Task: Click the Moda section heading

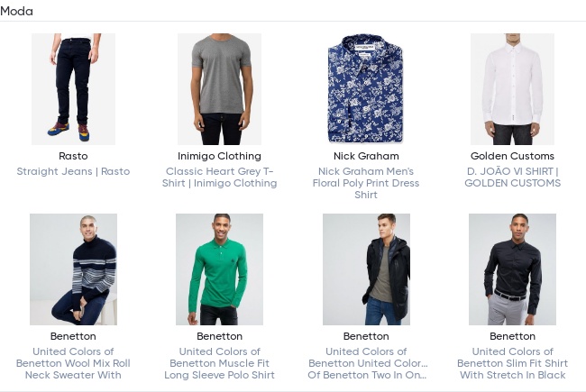Action: [17, 10]
